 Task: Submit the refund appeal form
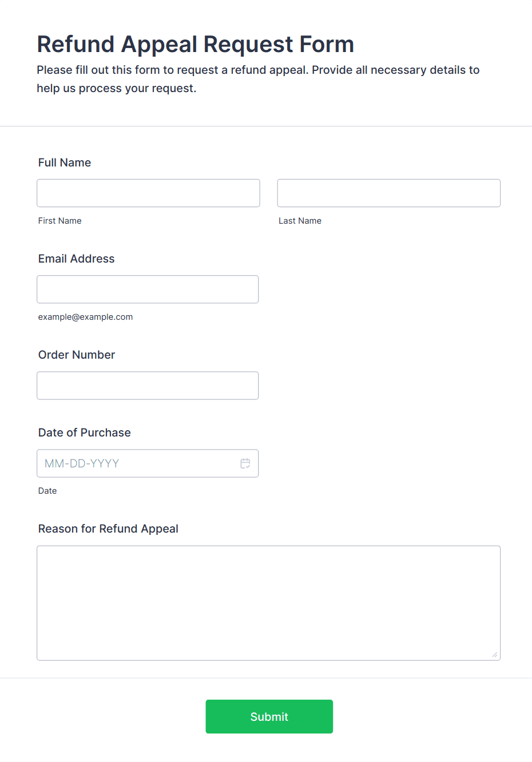[x=269, y=717]
